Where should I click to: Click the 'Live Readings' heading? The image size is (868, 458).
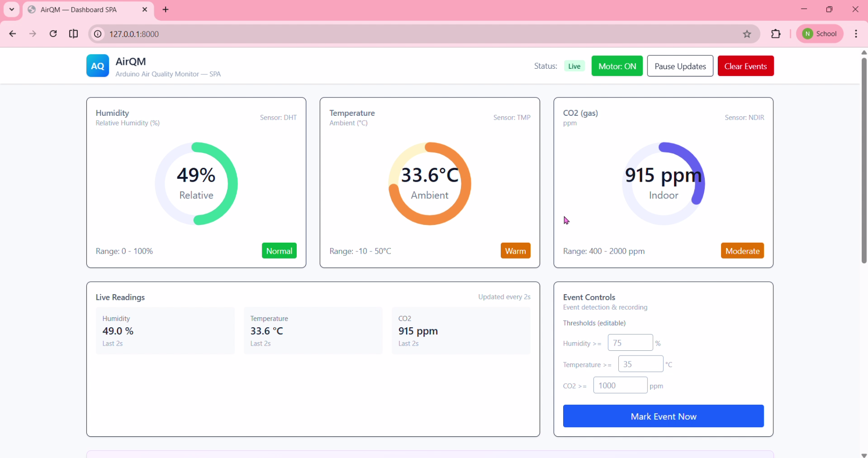pyautogui.click(x=120, y=297)
